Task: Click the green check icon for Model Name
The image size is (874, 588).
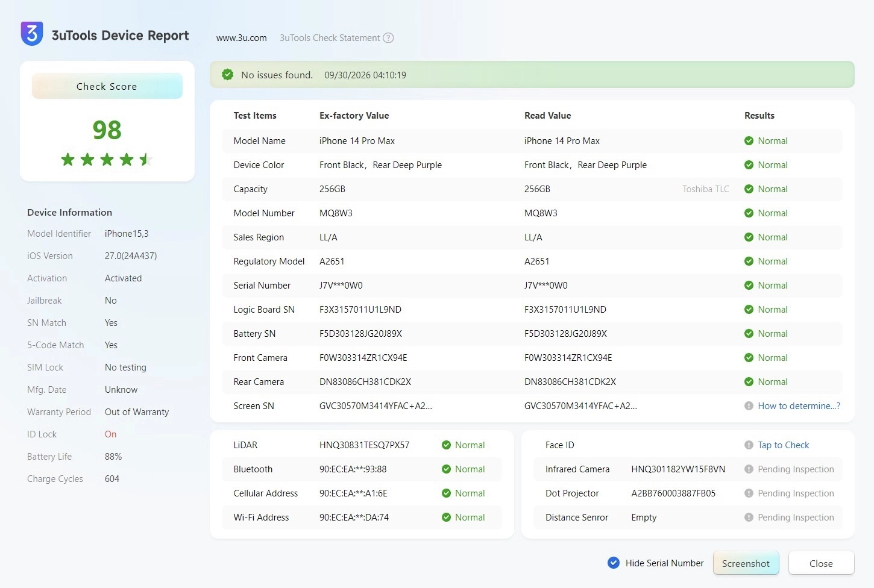Action: pos(749,141)
